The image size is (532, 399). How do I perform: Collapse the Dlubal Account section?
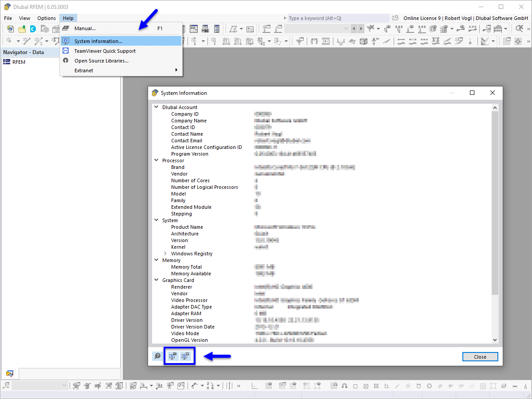tap(156, 107)
